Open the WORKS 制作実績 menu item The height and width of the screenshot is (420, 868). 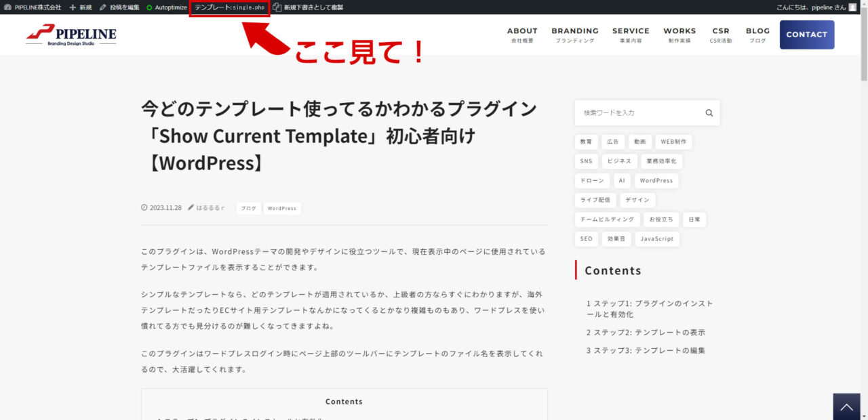[679, 35]
